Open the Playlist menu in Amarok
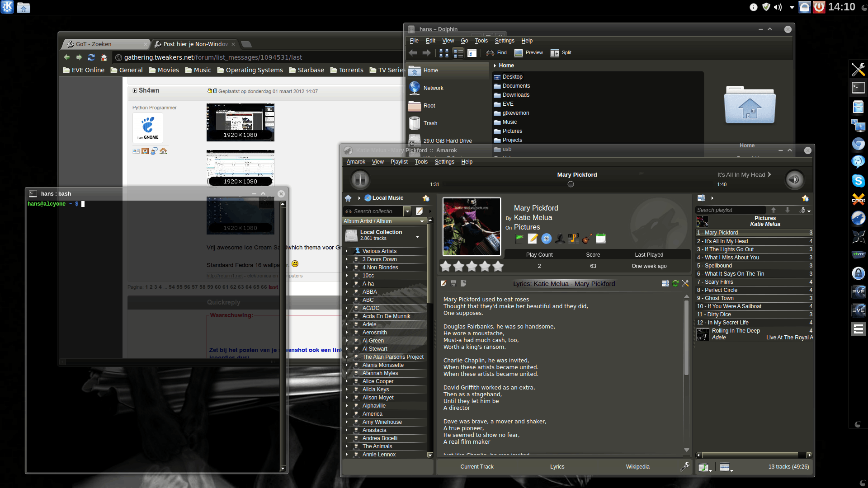This screenshot has height=488, width=868. click(x=399, y=162)
